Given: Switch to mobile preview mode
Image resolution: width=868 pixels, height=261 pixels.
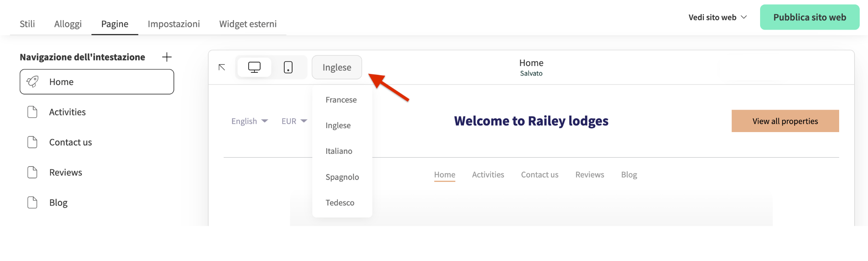Looking at the screenshot, I should pyautogui.click(x=288, y=67).
